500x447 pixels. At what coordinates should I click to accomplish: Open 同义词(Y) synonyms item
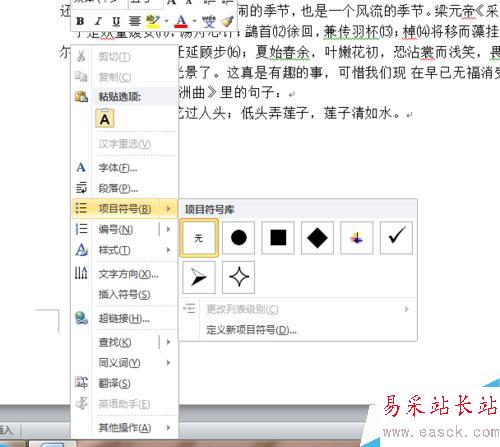click(x=119, y=363)
